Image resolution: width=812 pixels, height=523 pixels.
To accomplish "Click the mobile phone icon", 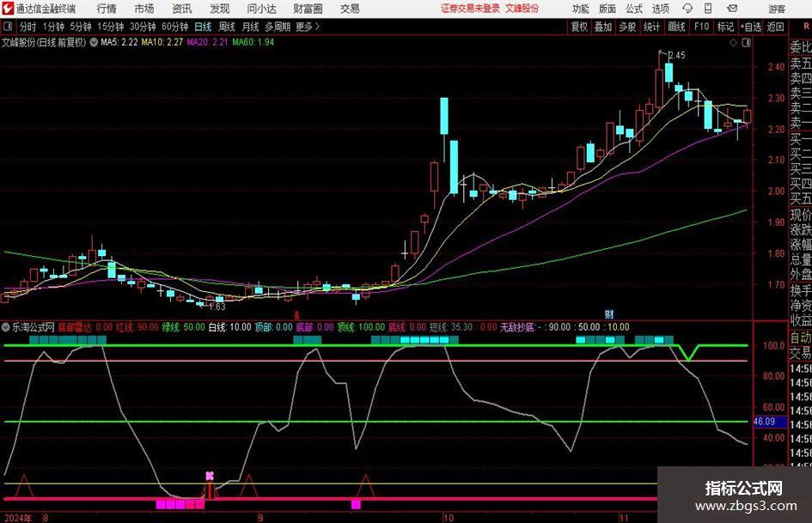I will tap(708, 9).
